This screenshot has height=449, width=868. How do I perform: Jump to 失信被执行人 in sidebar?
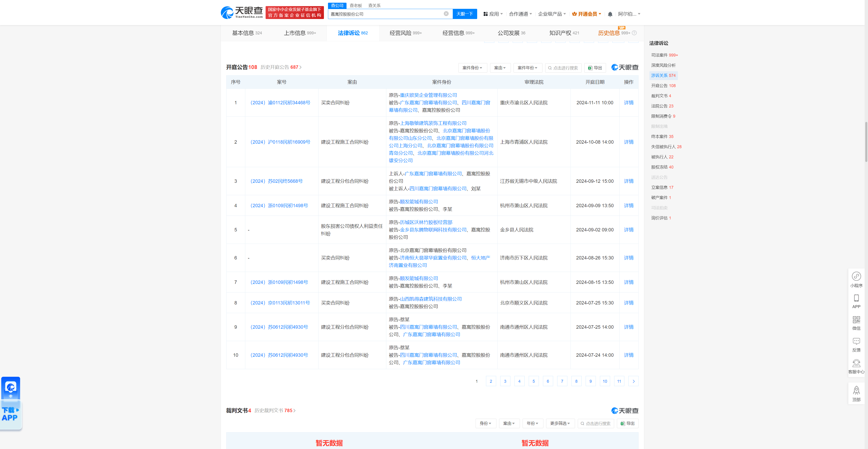tap(666, 147)
